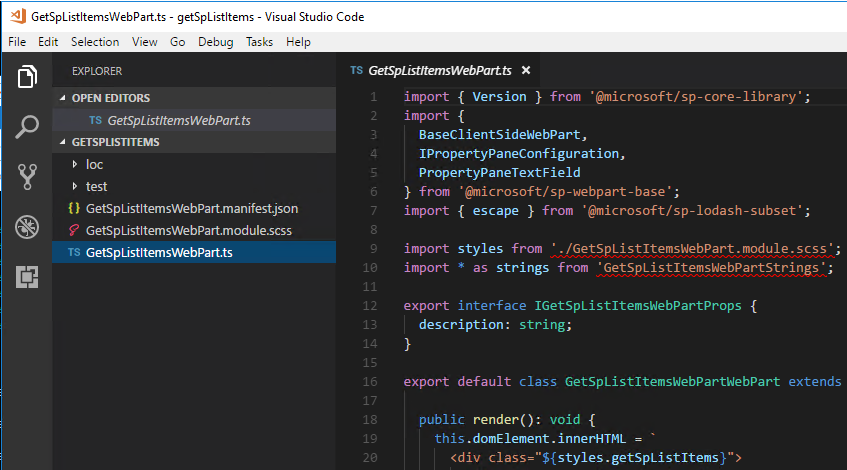Click '@microsoft/sp-lodash-subset' string on line 7
This screenshot has height=470, width=847.
[693, 210]
